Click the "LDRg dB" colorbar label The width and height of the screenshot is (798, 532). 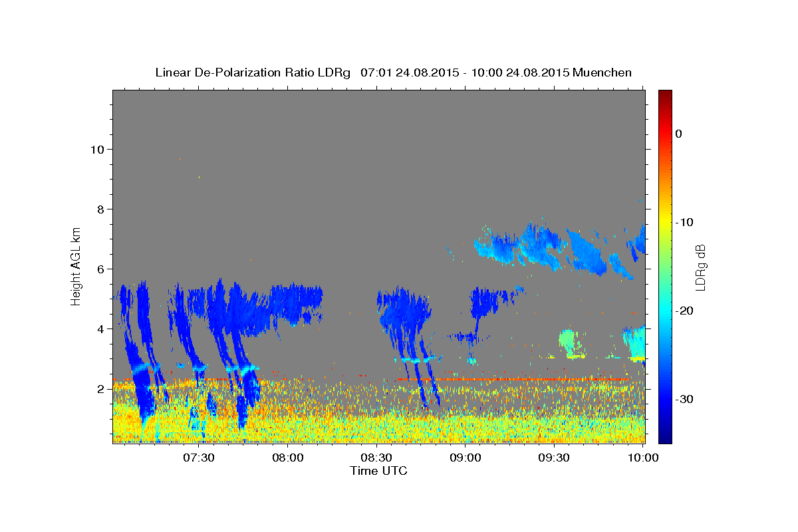point(700,267)
